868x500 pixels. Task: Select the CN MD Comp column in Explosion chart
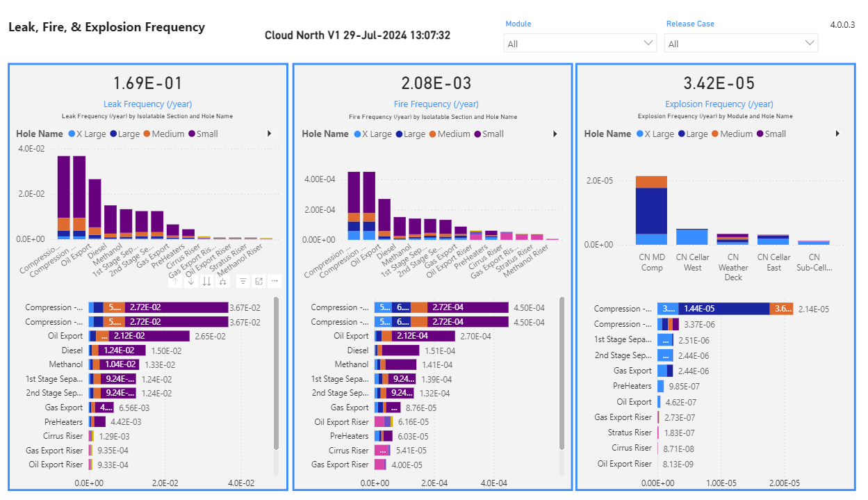tap(652, 209)
